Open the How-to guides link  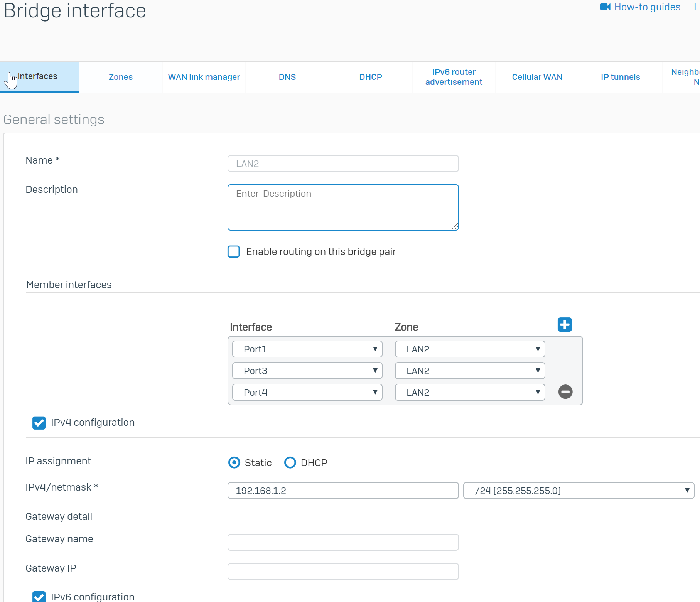647,7
